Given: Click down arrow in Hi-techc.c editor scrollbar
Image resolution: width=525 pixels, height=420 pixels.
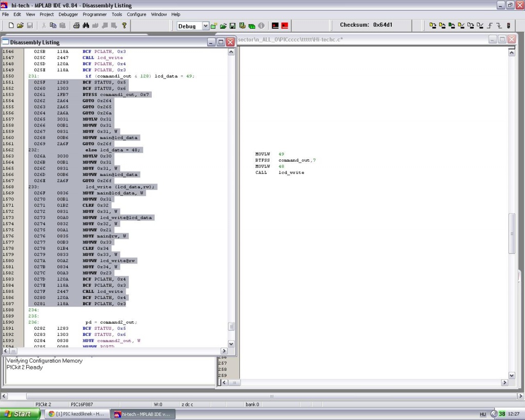Looking at the screenshot, I should (512, 375).
